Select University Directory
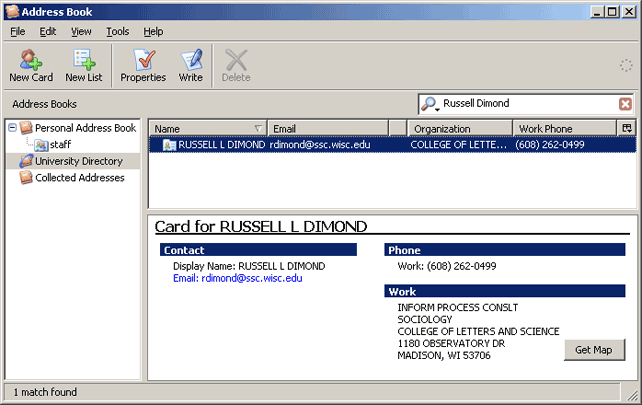Image resolution: width=642 pixels, height=405 pixels. [x=79, y=161]
